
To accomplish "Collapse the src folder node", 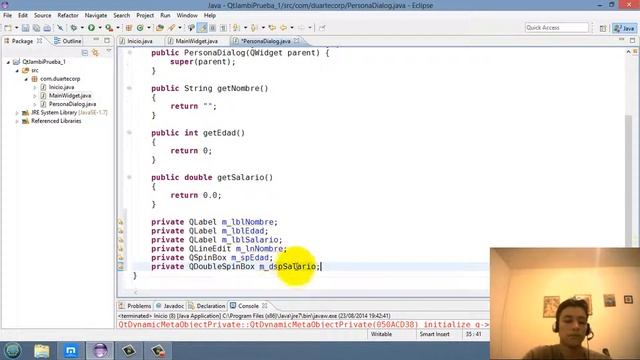I will tap(17, 71).
